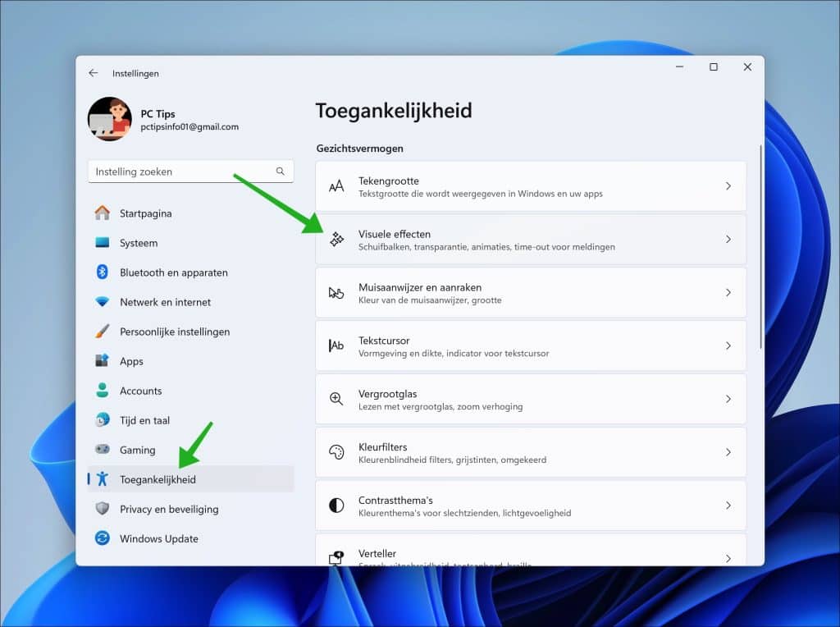The image size is (840, 627).
Task: Open Bluetooth en apparaten section
Action: click(190, 272)
